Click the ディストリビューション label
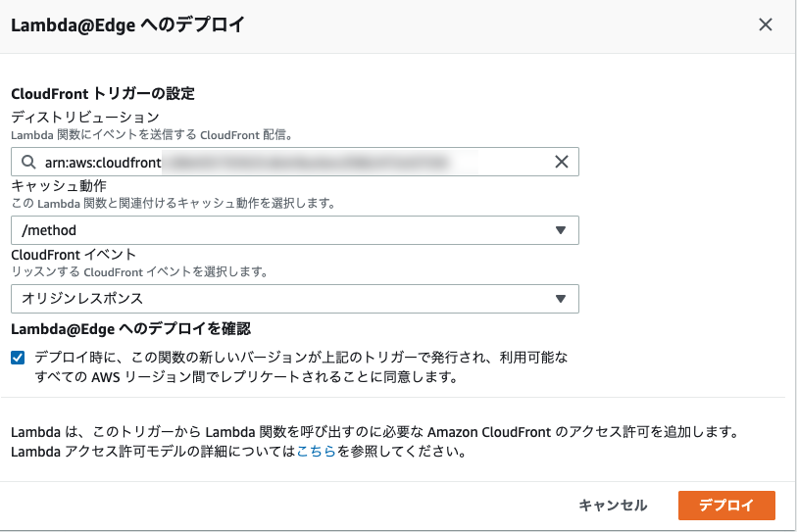This screenshot has height=532, width=797. (85, 118)
